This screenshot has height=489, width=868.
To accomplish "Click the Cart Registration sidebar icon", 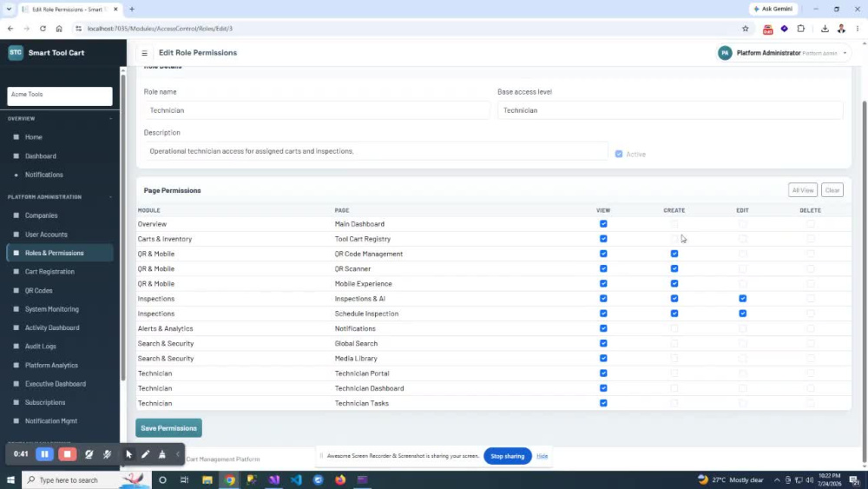I will click(x=16, y=271).
